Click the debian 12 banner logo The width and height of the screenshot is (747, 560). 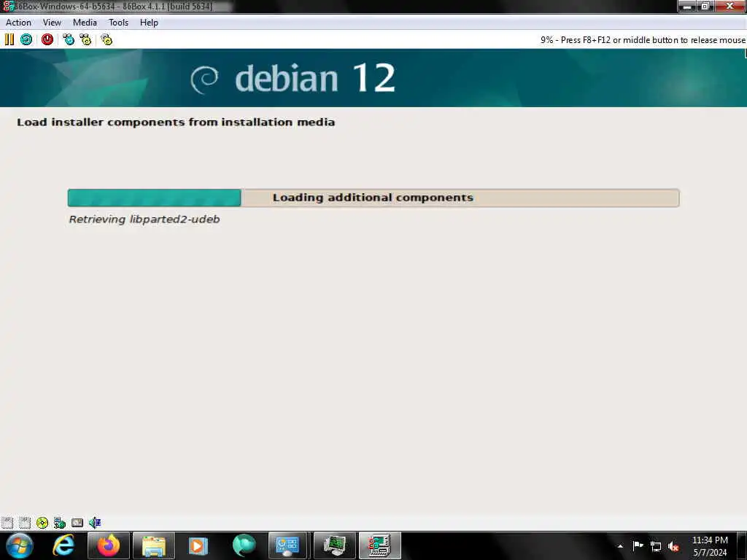pyautogui.click(x=293, y=78)
